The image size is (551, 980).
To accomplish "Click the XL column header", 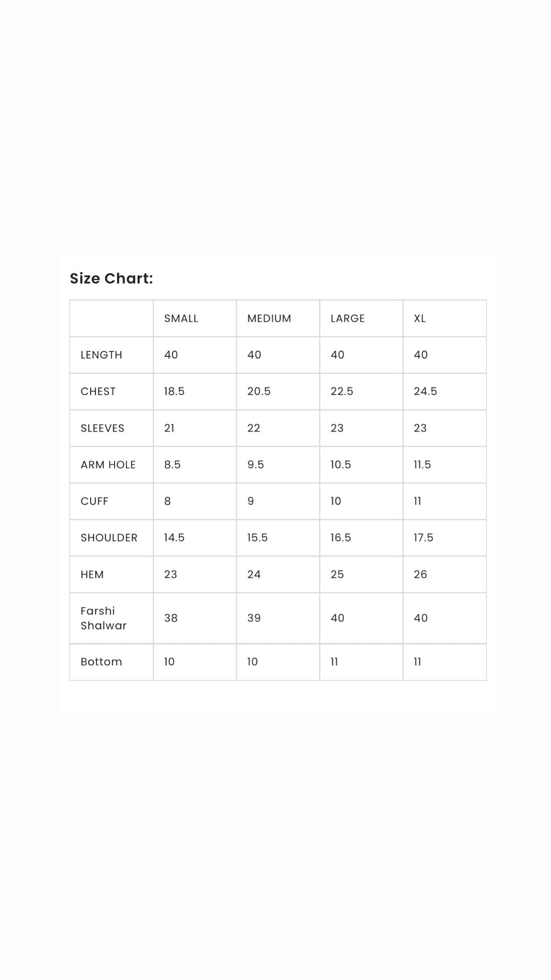I will click(x=419, y=318).
